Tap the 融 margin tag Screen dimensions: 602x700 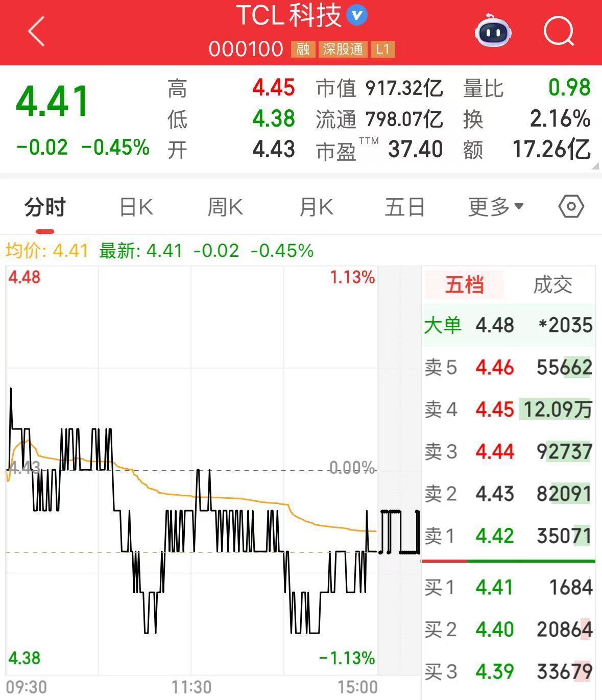303,49
